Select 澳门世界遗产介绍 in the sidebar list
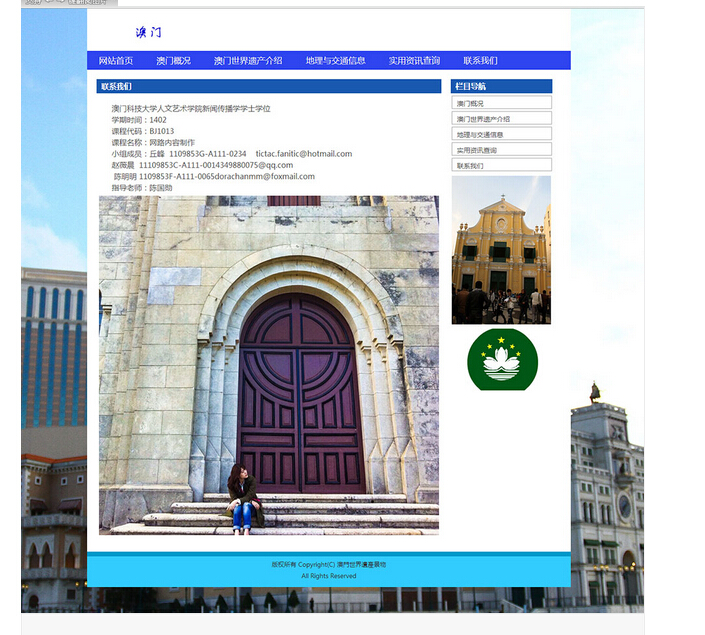 (501, 119)
